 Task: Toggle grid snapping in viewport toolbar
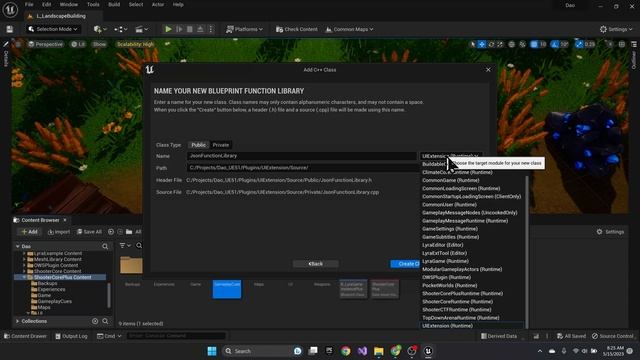[534, 44]
